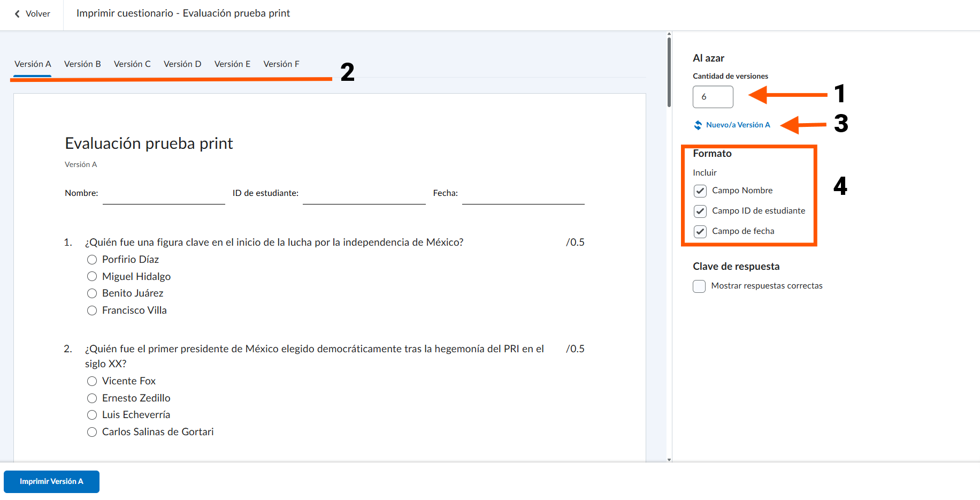Click the Volver link in the header
This screenshot has width=980, height=500.
(x=37, y=14)
